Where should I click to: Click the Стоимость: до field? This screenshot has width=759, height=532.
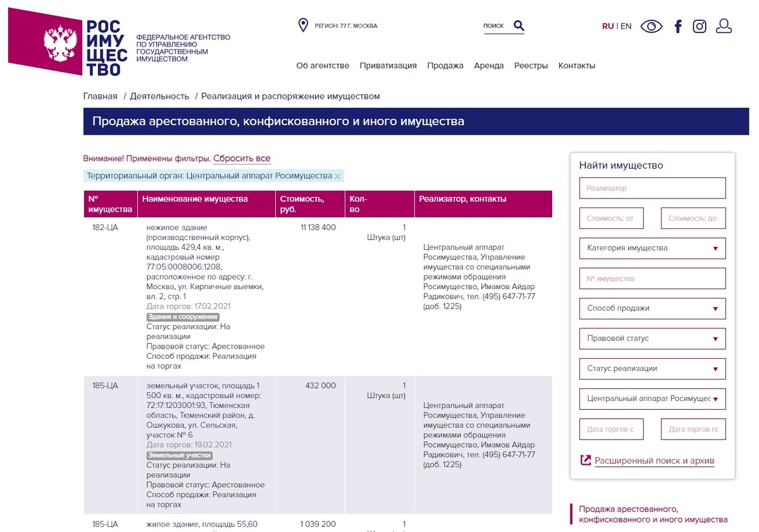[693, 218]
